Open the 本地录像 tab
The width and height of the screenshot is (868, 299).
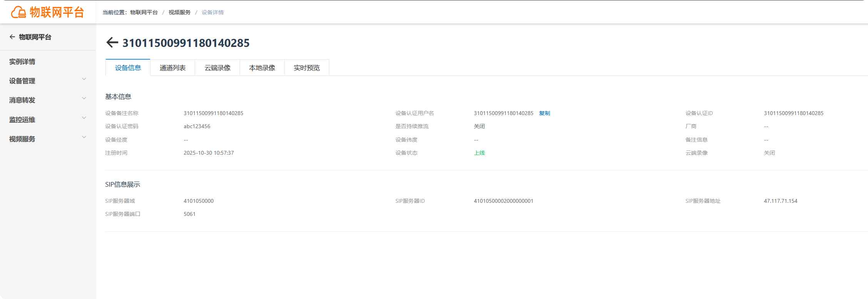(262, 68)
